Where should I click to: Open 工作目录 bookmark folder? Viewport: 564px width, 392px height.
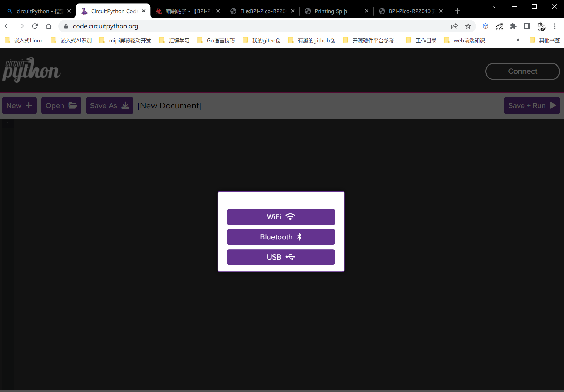pos(422,41)
